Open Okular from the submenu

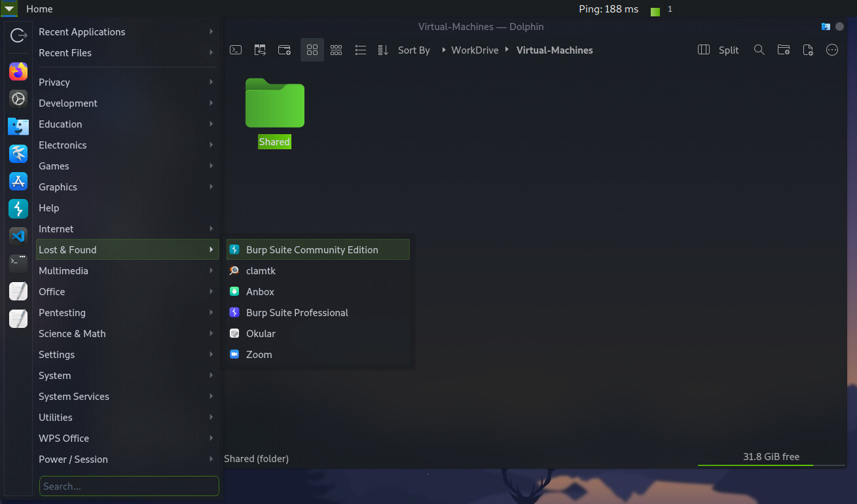(x=318, y=333)
